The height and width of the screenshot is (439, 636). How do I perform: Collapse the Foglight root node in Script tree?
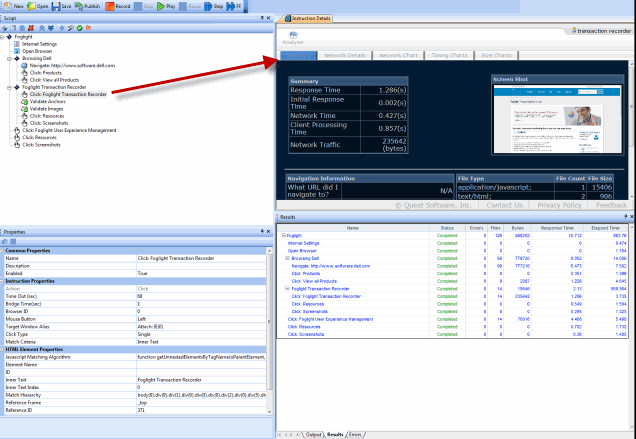[x=5, y=37]
